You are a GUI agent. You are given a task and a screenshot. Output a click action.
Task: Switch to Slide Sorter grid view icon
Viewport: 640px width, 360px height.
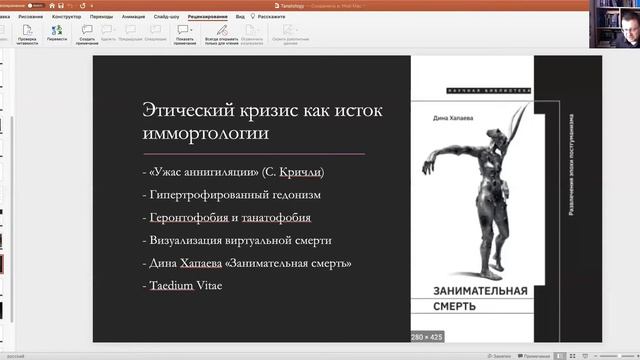tap(572, 356)
